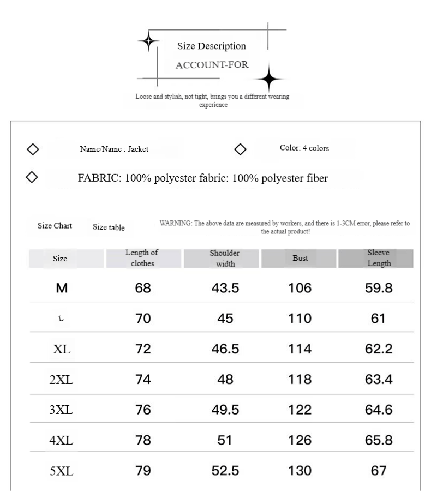Click the bust value 118 in the 2XL row
This screenshot has width=431, height=504.
click(300, 379)
